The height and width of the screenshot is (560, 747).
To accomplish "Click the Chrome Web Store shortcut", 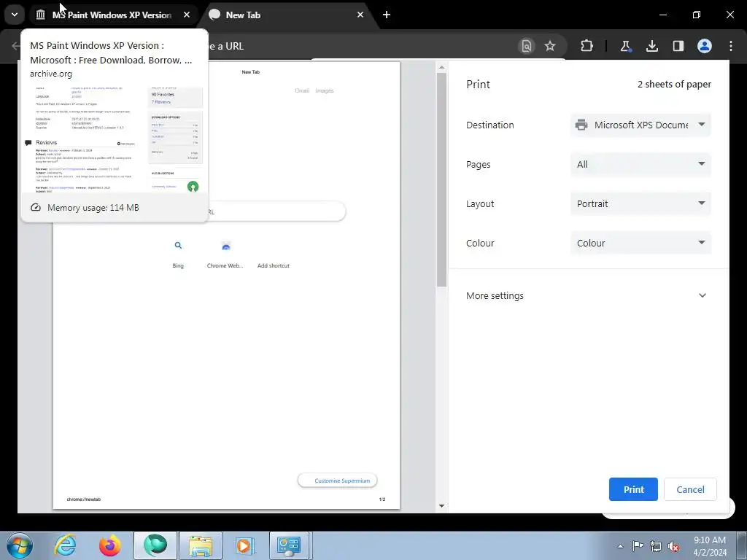I will tap(225, 254).
